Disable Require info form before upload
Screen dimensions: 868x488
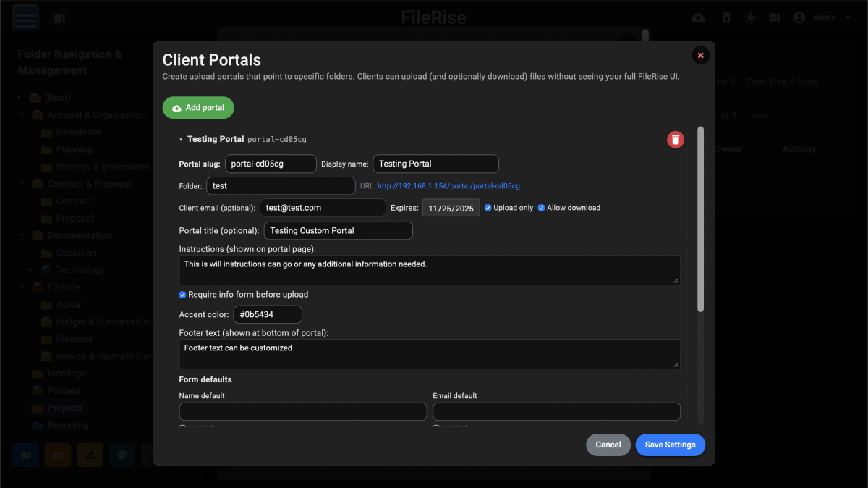coord(183,295)
